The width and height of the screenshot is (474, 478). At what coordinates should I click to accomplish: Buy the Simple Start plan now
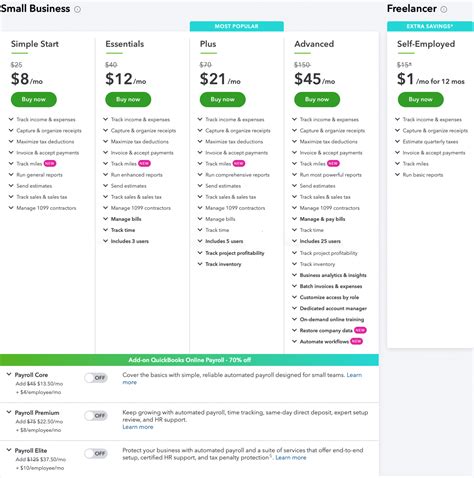(34, 99)
